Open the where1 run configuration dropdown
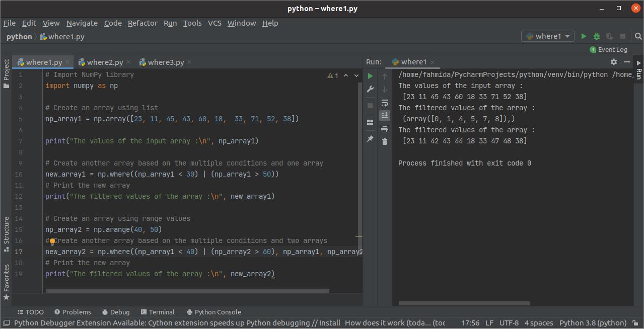 (x=548, y=36)
